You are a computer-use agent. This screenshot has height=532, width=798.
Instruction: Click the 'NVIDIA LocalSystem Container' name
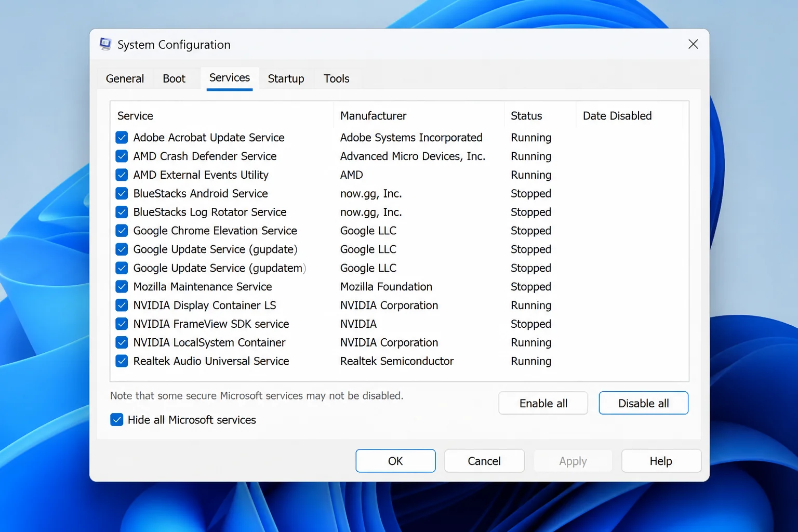209,343
